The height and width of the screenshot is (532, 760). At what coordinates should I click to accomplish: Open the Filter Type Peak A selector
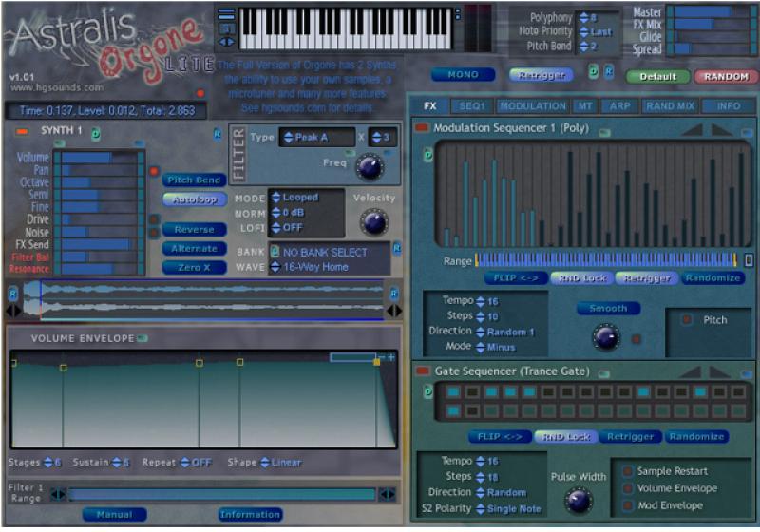[316, 138]
